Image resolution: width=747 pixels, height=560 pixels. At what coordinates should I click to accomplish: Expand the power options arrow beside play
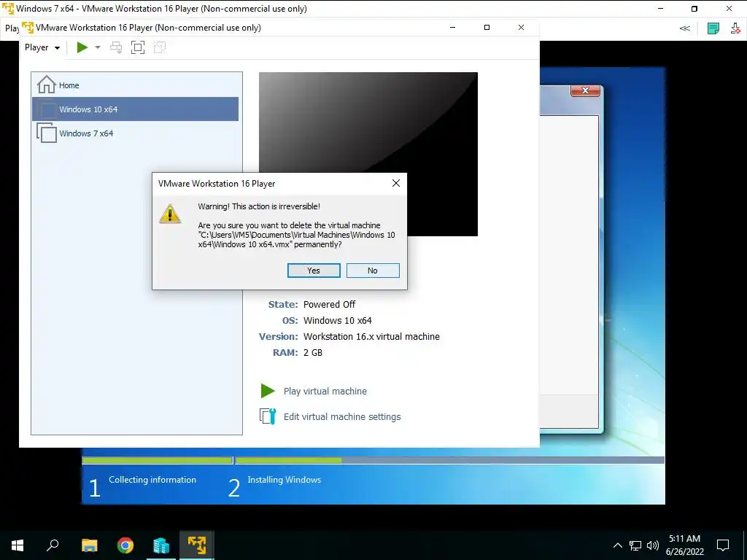tap(98, 47)
